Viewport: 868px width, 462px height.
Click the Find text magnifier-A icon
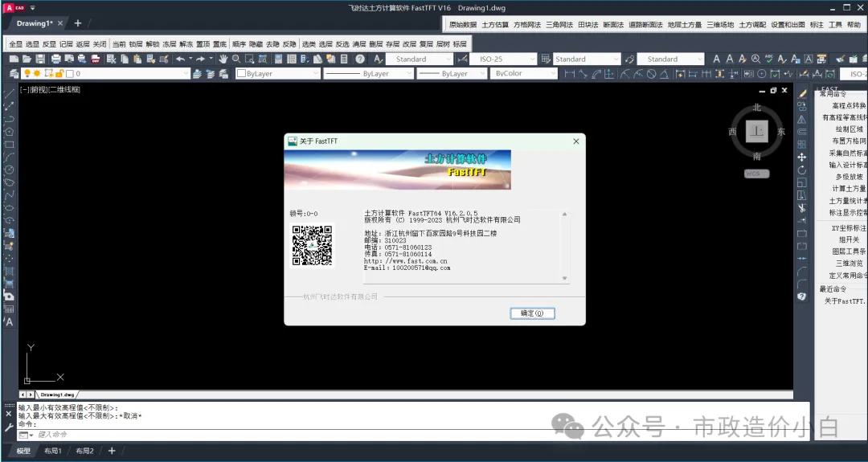click(756, 59)
